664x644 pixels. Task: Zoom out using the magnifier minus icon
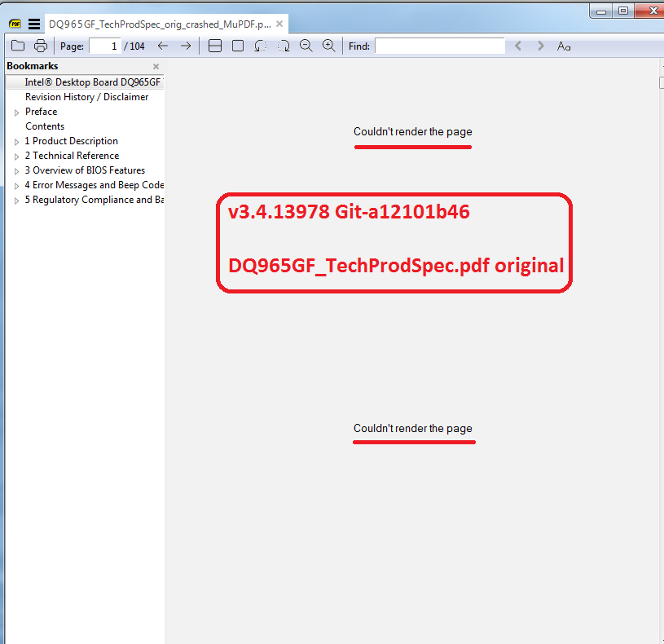(x=306, y=46)
